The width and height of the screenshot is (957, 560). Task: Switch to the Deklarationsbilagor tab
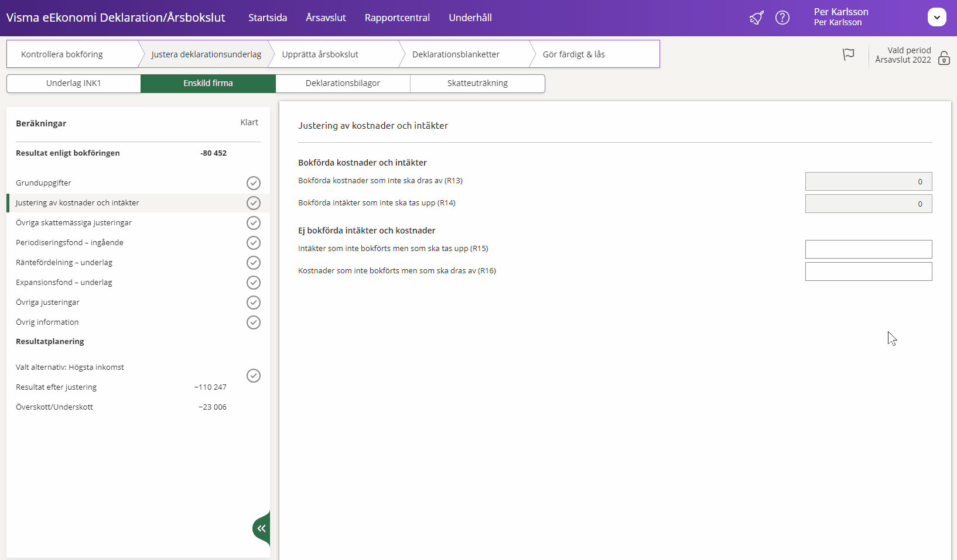click(x=343, y=83)
